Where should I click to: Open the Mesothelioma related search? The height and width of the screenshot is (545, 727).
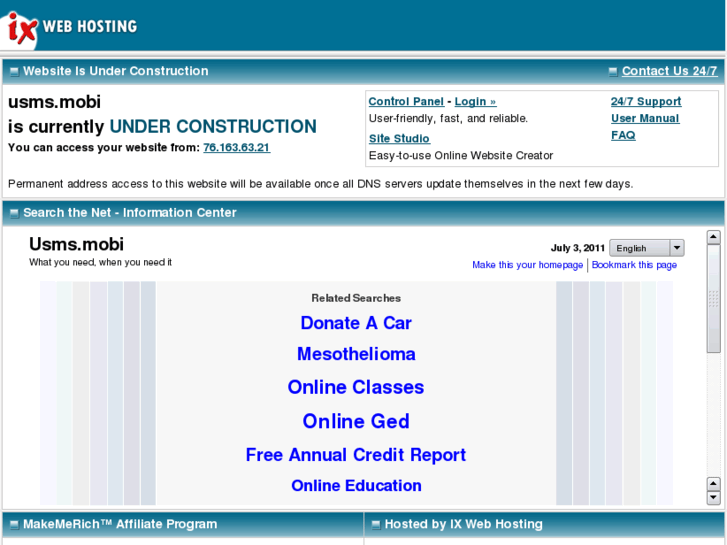[356, 354]
